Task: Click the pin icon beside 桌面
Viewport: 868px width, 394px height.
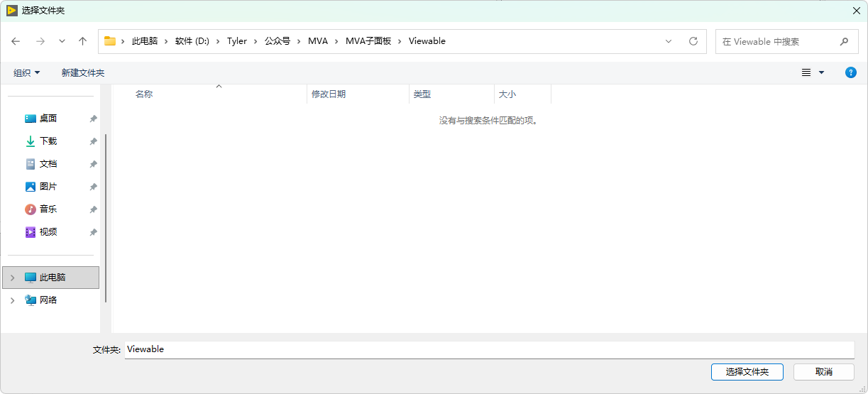Action: tap(93, 119)
